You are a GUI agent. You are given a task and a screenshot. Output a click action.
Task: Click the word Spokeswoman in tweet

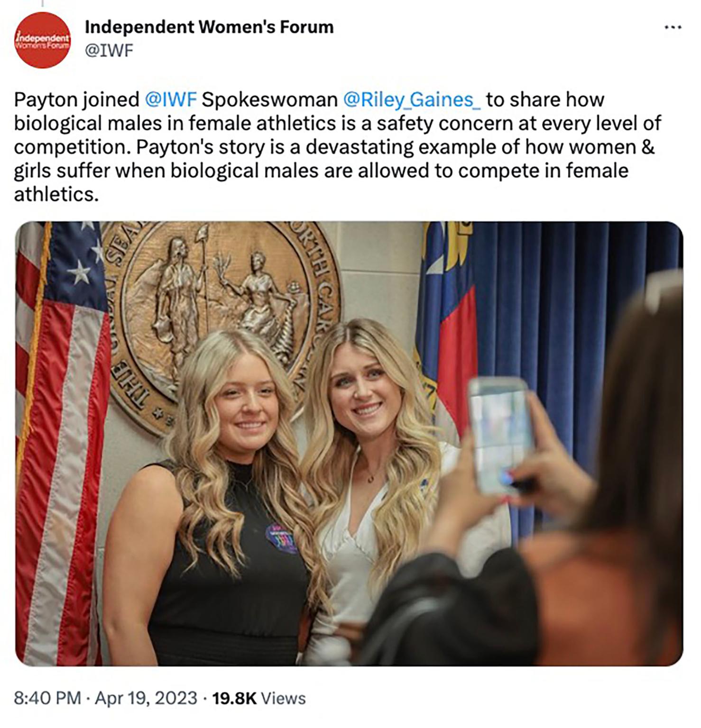pyautogui.click(x=269, y=100)
